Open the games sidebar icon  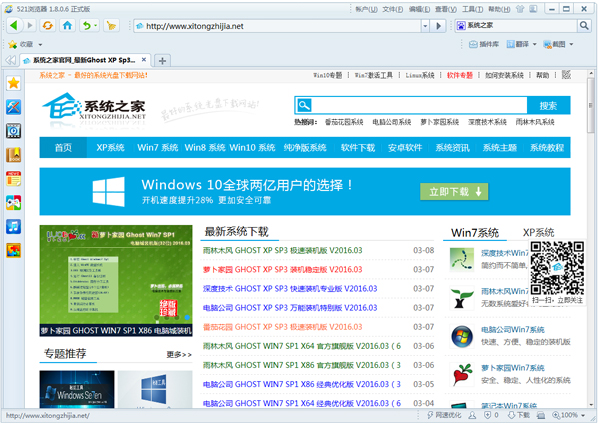(x=13, y=202)
